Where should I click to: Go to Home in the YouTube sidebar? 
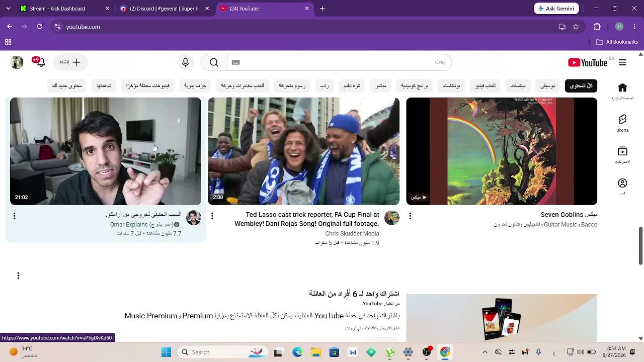click(x=622, y=92)
